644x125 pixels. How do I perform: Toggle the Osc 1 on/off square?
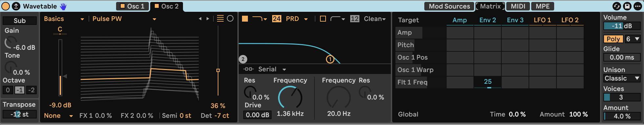tap(123, 6)
